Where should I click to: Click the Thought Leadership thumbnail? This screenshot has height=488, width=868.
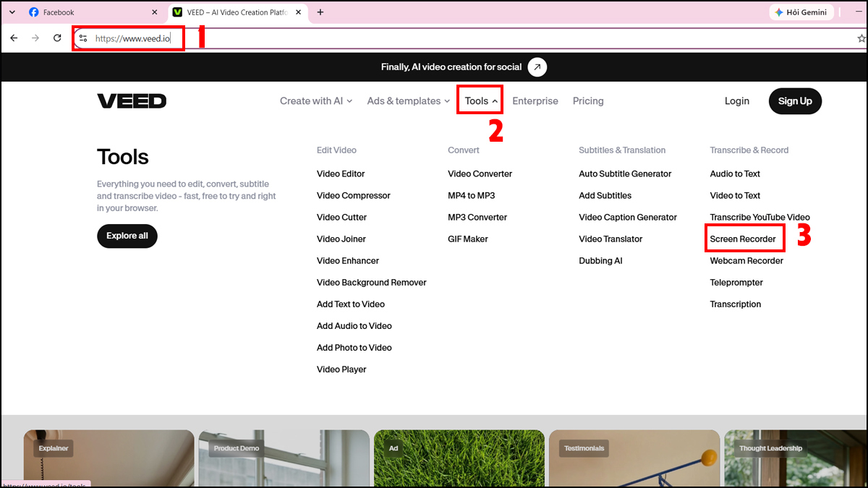795,458
